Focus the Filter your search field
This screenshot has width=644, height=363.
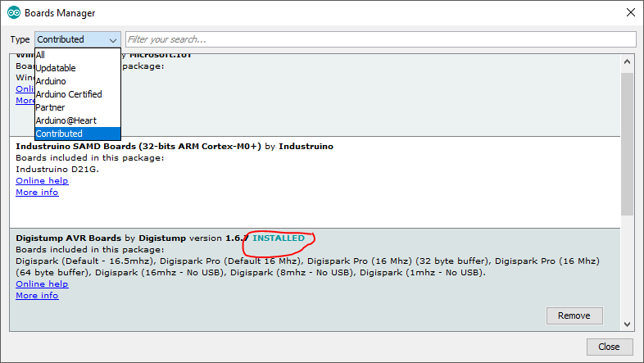click(381, 39)
